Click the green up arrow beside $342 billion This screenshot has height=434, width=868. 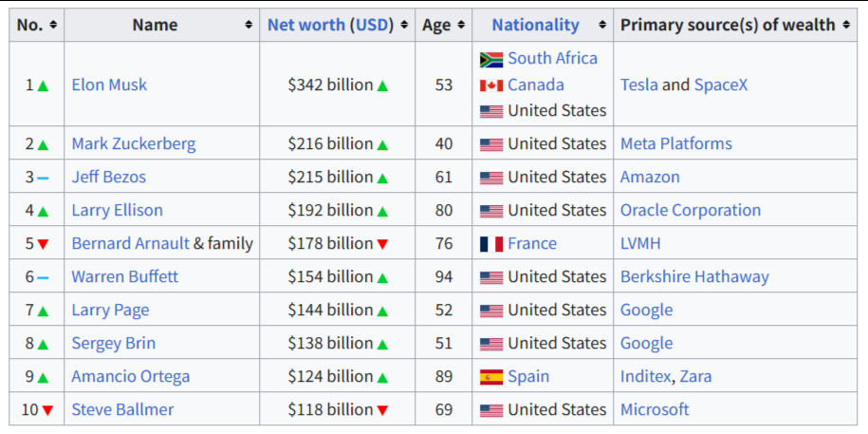point(382,85)
